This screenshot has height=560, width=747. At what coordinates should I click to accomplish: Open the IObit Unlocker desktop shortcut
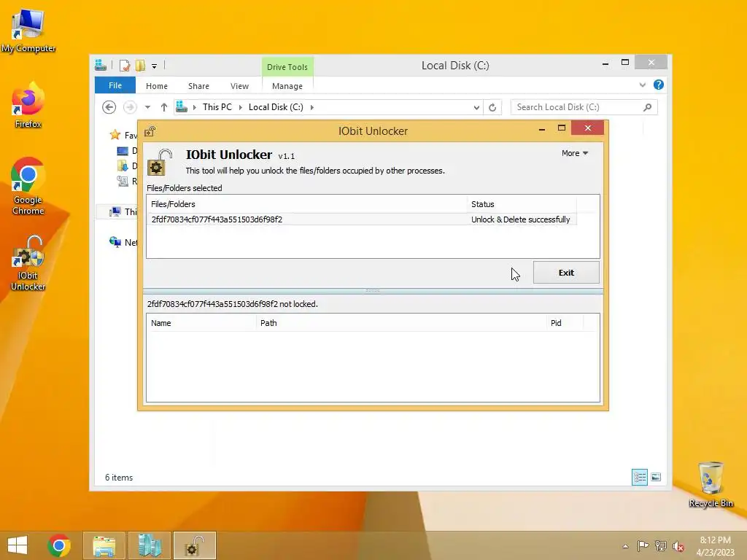point(28,262)
